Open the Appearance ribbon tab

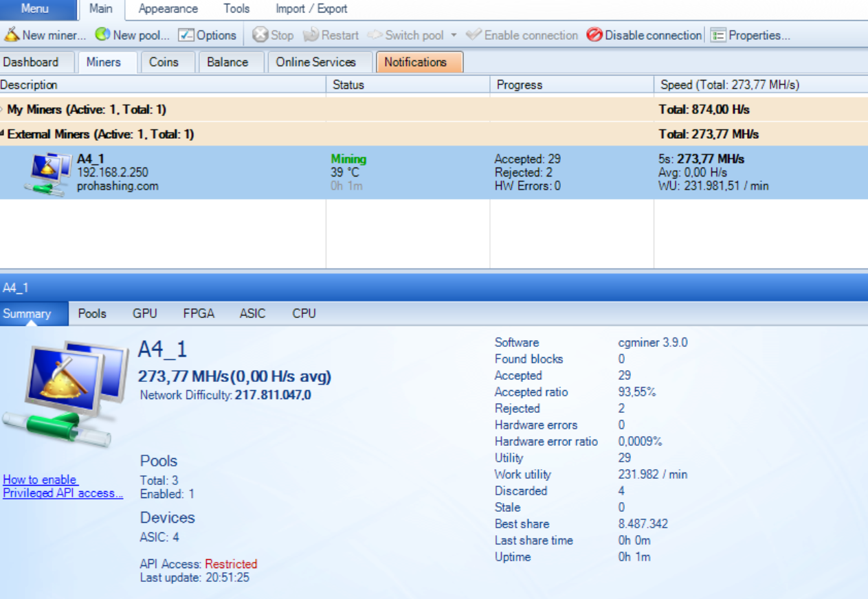point(168,9)
